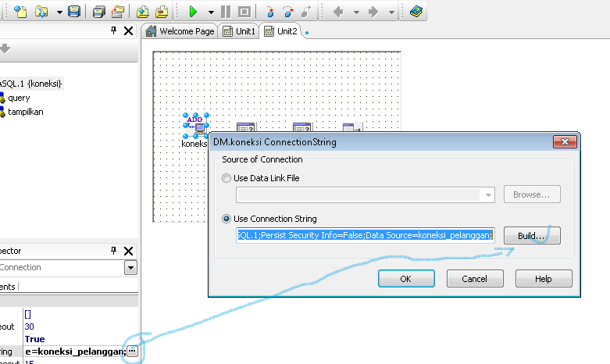Close the Object Inspector panel

pos(128,251)
